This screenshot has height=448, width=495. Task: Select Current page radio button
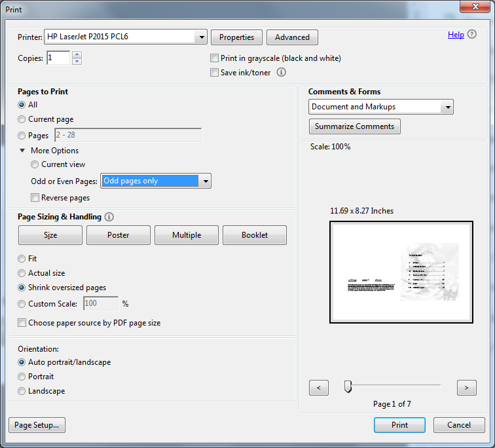22,119
